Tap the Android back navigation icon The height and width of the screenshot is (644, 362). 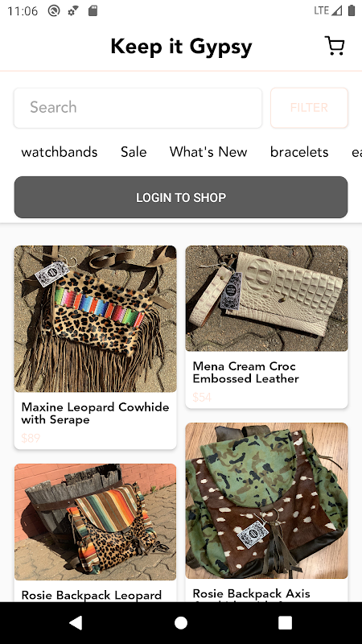pyautogui.click(x=76, y=622)
